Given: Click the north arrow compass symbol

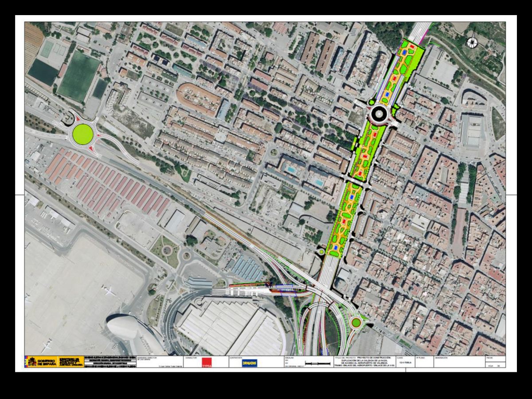Looking at the screenshot, I should 473,42.
